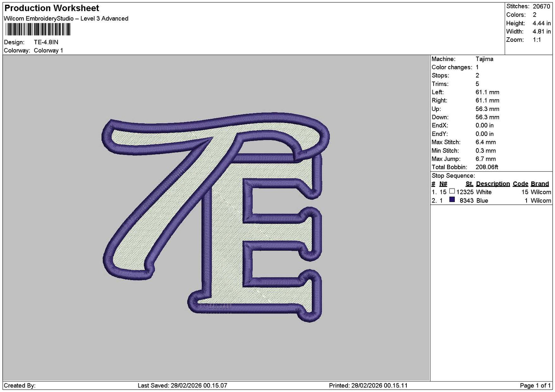
Task: Click the "Stop Sequence:" heading
Action: coord(453,176)
